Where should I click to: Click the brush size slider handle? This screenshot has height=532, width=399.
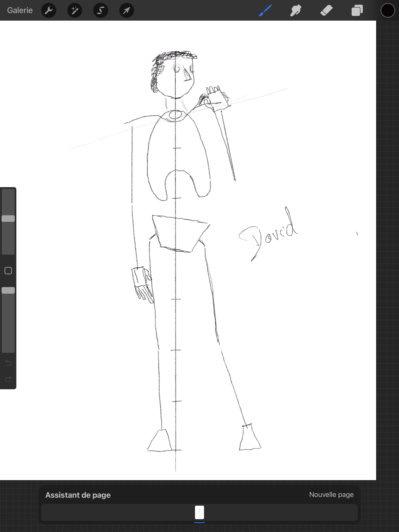[8, 218]
